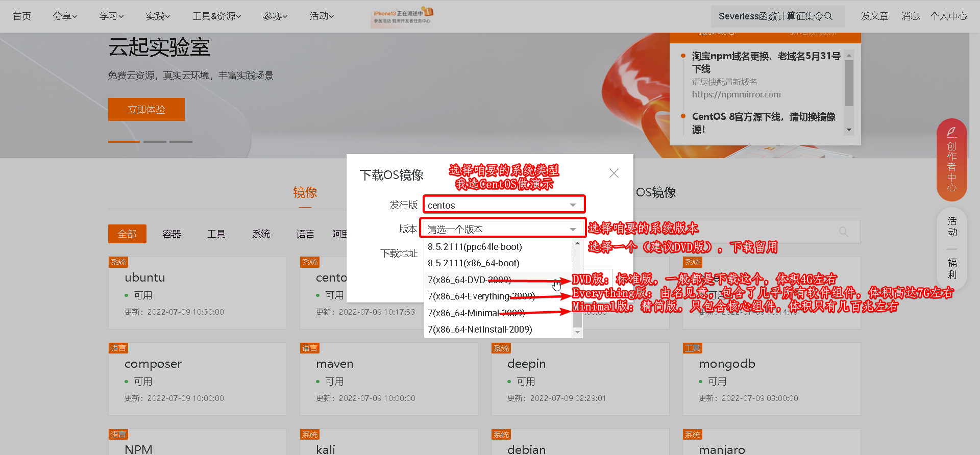Click the 立即体验 button
Screen dimensions: 980x455
(146, 110)
